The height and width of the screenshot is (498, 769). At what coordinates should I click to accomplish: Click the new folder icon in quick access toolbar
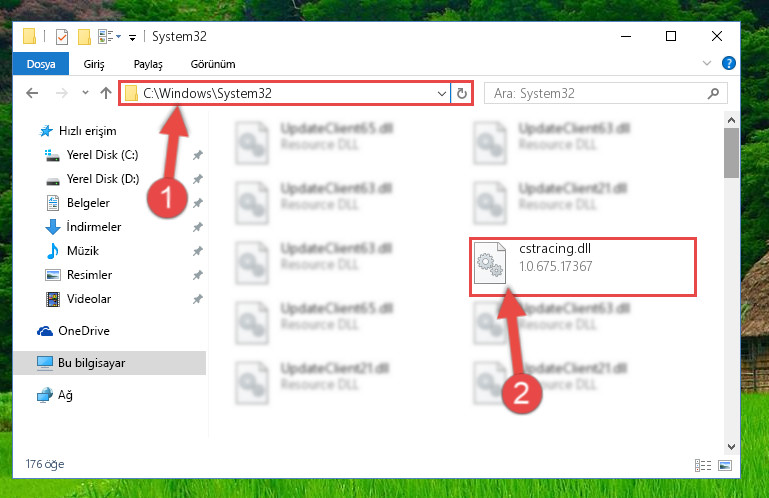click(x=84, y=37)
